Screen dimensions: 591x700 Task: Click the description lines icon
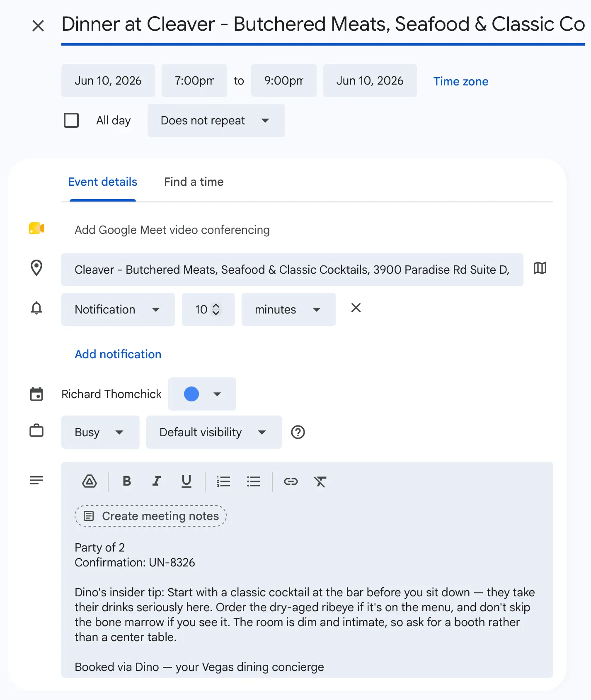point(36,480)
